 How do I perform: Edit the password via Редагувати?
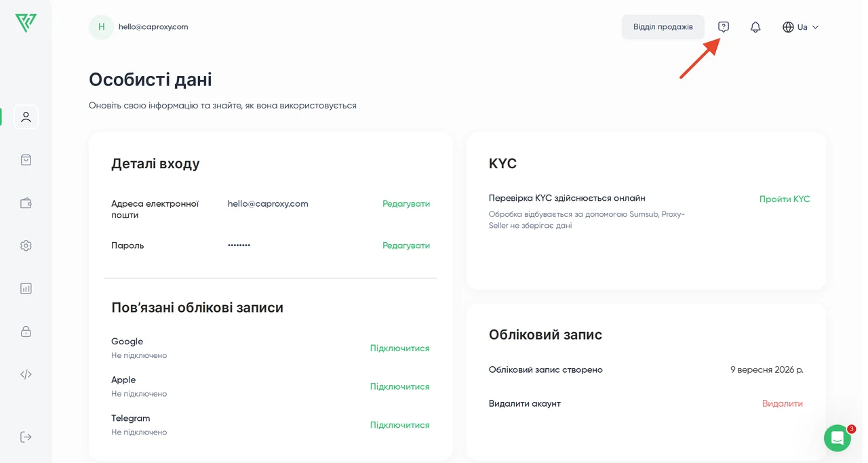(x=406, y=245)
